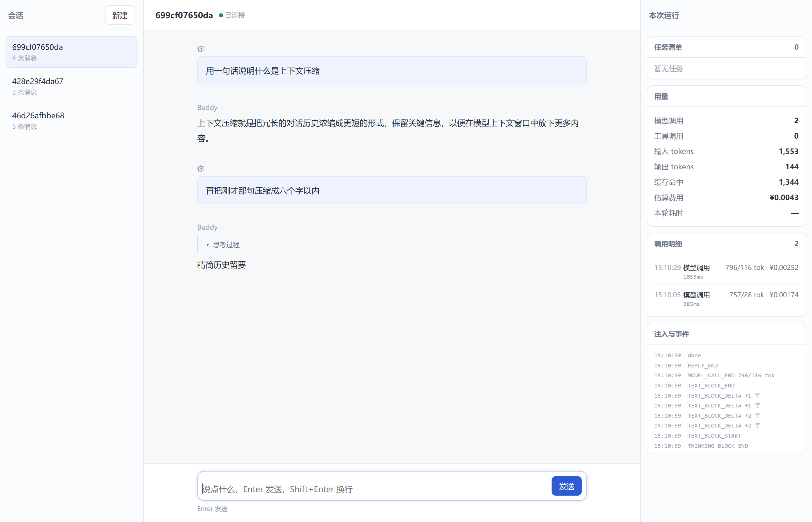Select the message 再把刚才那句压缩成六个字以内
Viewport: 812px width, 522px height.
392,190
